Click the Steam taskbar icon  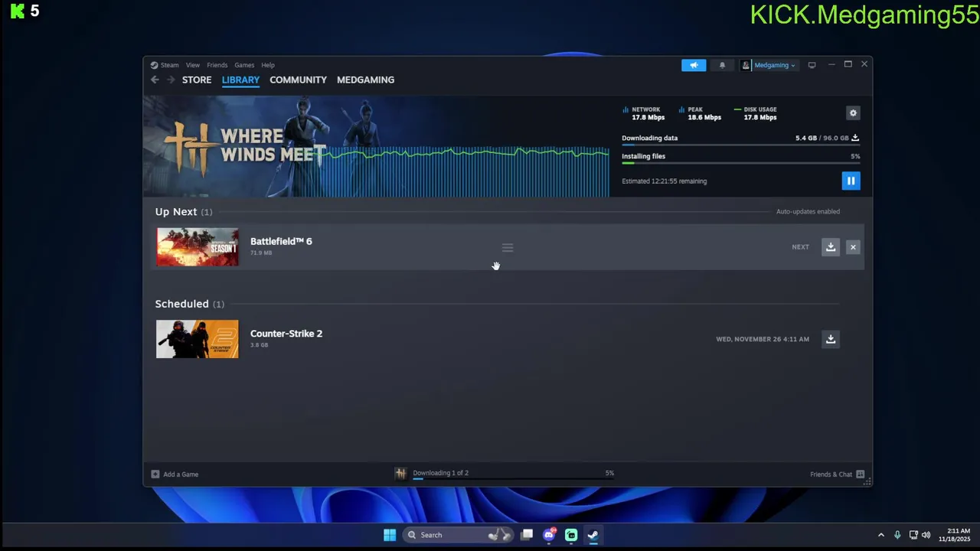coord(593,535)
